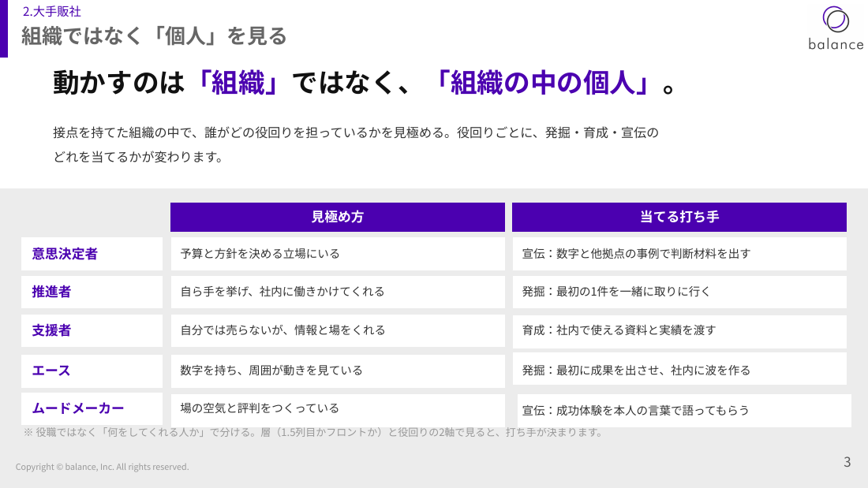
Task: Click the description line starting 接点を持てた組織の中で
Action: click(355, 132)
